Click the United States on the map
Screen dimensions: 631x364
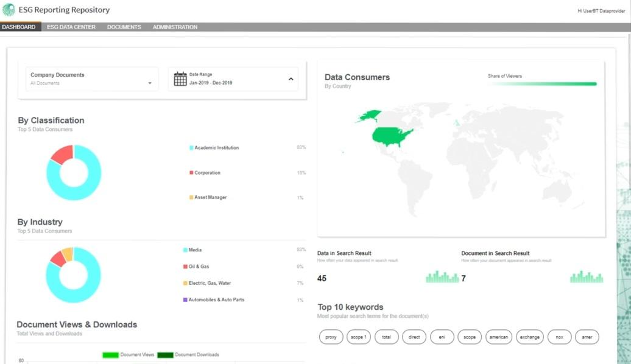391,136
